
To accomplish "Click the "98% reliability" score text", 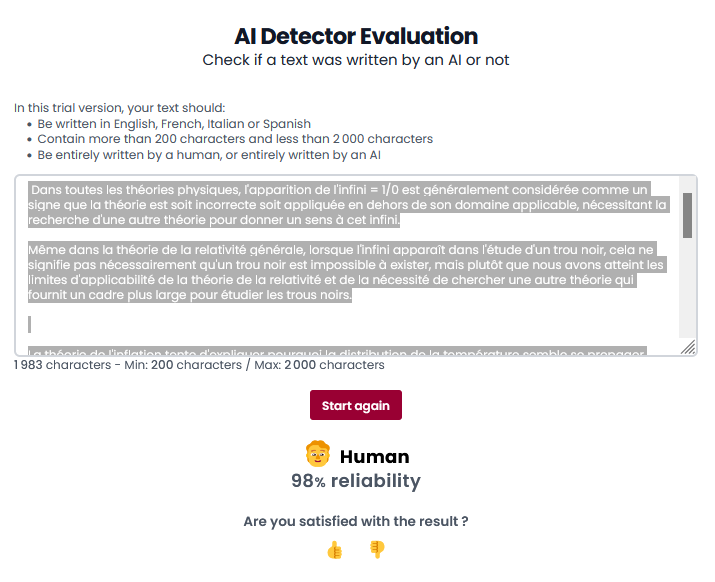I will click(356, 481).
